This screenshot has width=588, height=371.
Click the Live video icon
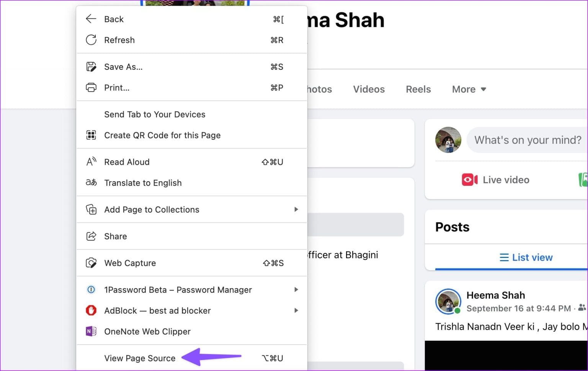click(469, 179)
